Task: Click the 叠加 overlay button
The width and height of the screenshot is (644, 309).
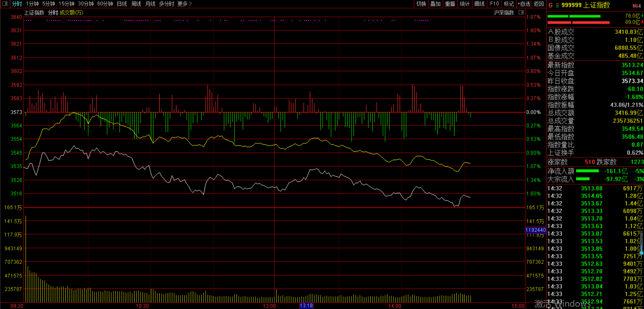Action: [435, 4]
